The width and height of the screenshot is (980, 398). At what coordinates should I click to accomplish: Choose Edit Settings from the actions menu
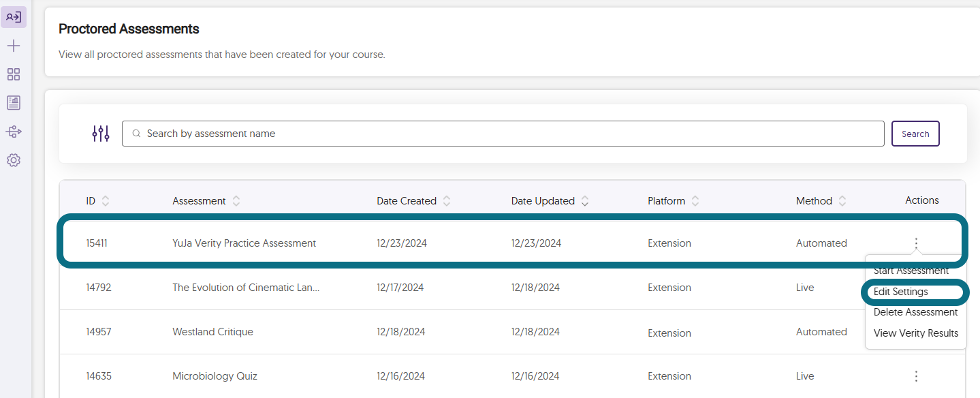coord(900,292)
